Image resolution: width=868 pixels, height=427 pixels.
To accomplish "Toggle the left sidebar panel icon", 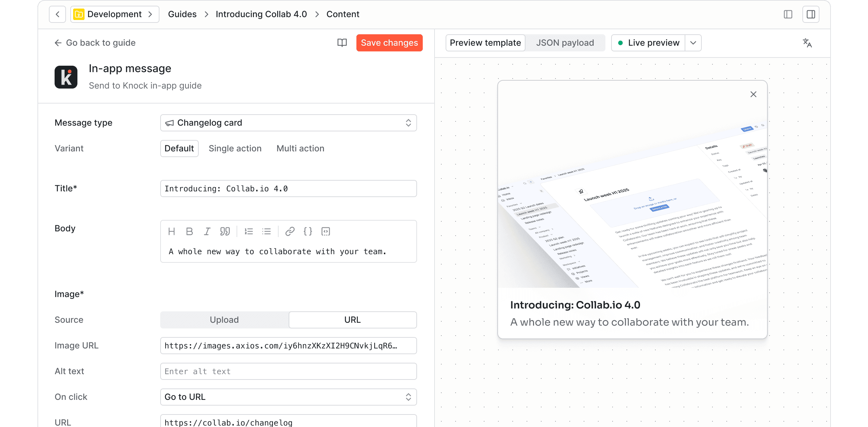I will pos(788,14).
